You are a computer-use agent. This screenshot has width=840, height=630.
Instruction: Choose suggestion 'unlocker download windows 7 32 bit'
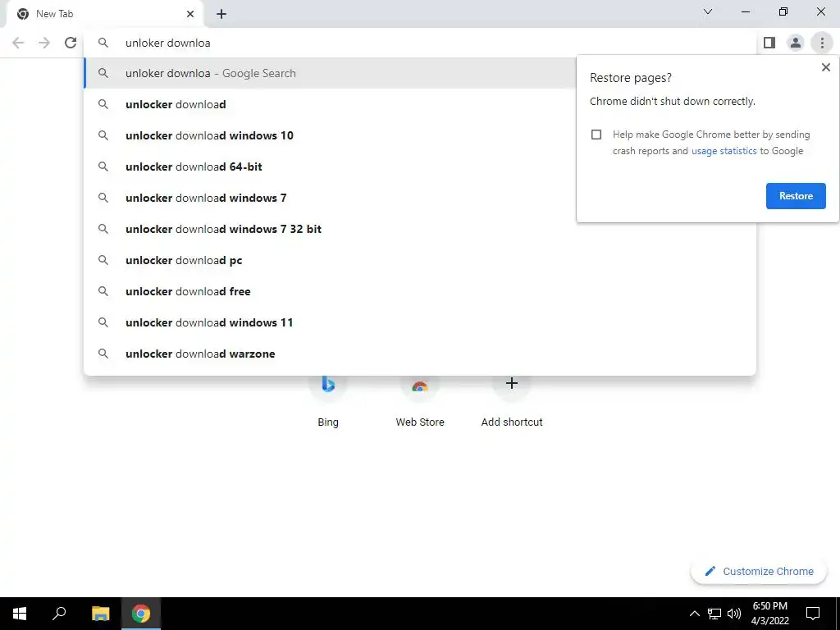click(420, 229)
